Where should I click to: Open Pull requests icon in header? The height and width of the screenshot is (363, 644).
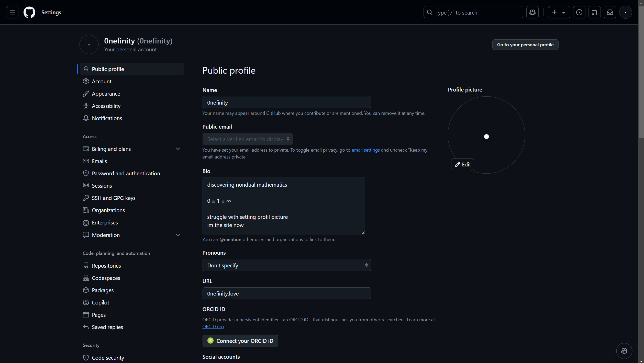click(x=594, y=12)
